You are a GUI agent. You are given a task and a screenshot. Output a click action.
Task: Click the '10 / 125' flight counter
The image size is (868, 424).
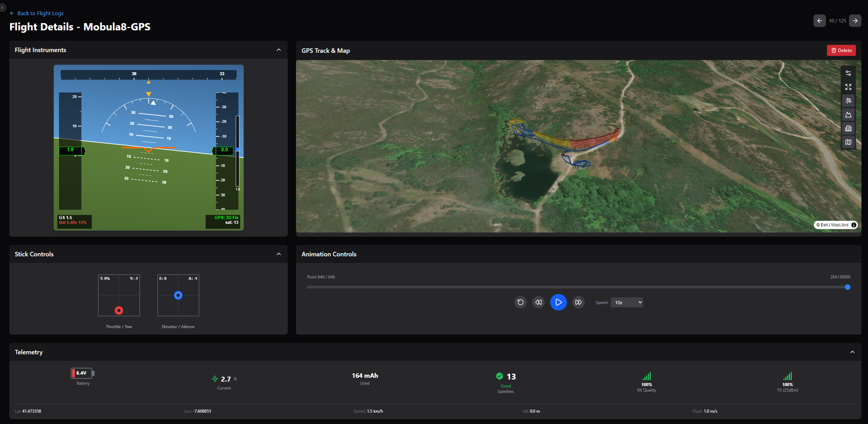tap(837, 21)
